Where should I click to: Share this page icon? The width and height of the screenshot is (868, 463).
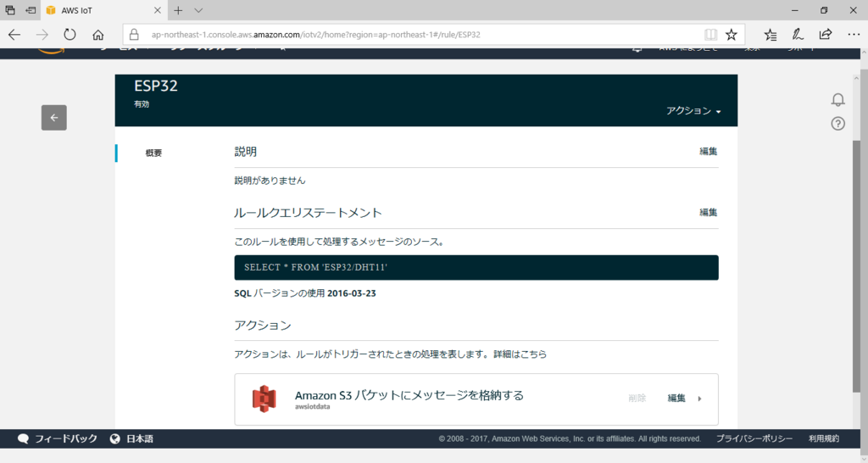826,34
